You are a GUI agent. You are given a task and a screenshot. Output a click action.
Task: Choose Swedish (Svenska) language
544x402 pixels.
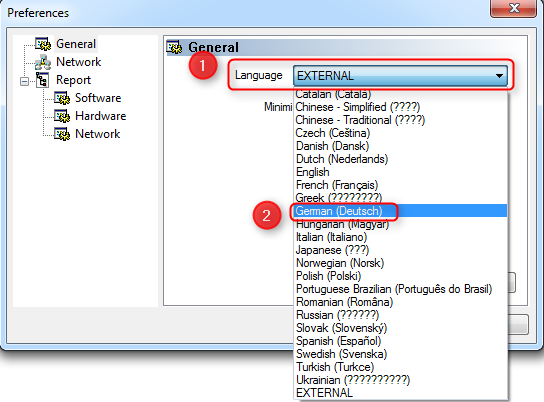(x=400, y=354)
